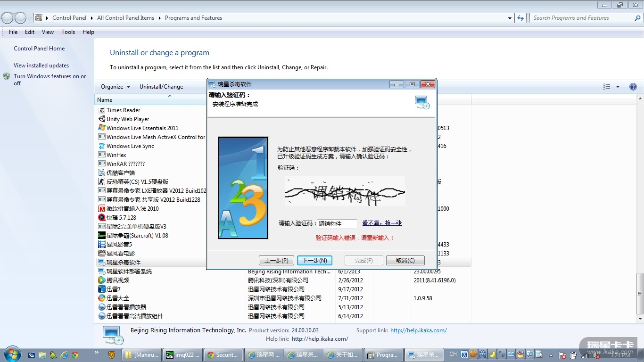The image size is (644, 362).
Task: Switch to the Securit... Chrome taskbar window
Action: (223, 355)
